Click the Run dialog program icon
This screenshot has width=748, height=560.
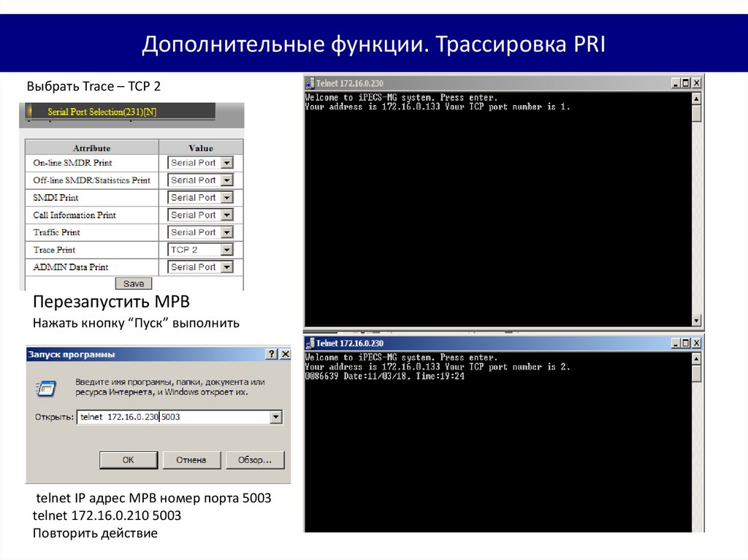coord(46,388)
